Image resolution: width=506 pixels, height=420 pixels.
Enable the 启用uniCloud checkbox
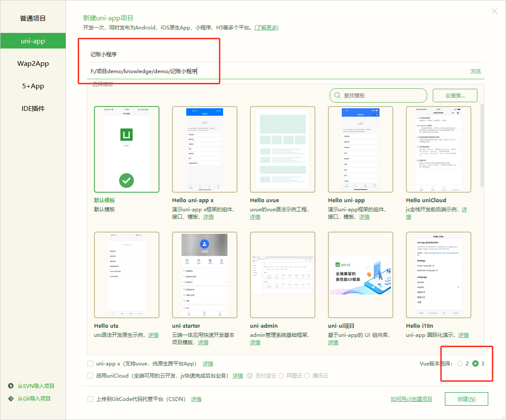[91, 375]
